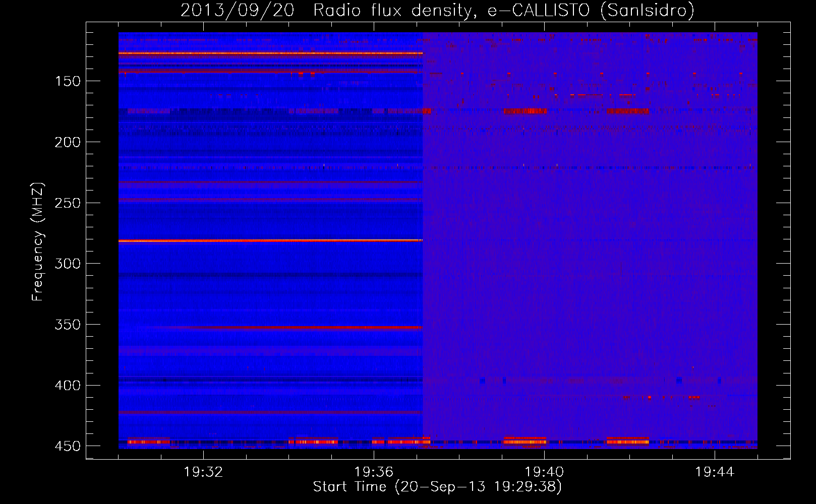Click the 19:32 time tick label

(x=203, y=472)
